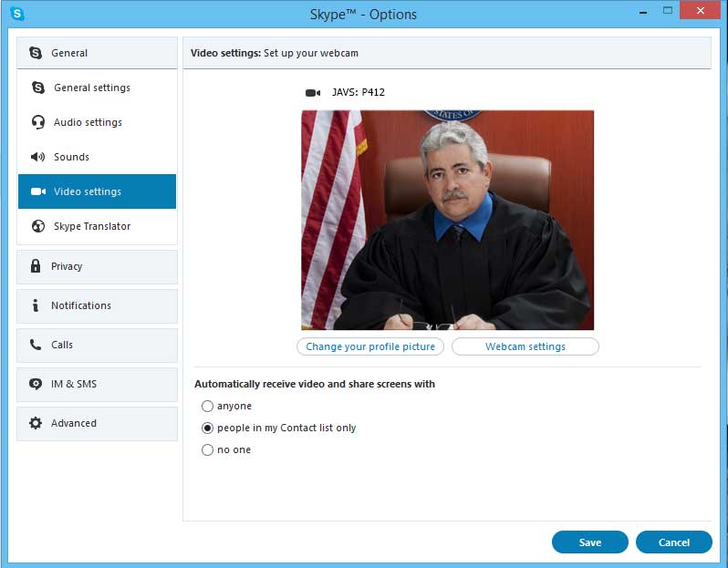Go to General settings

click(97, 88)
